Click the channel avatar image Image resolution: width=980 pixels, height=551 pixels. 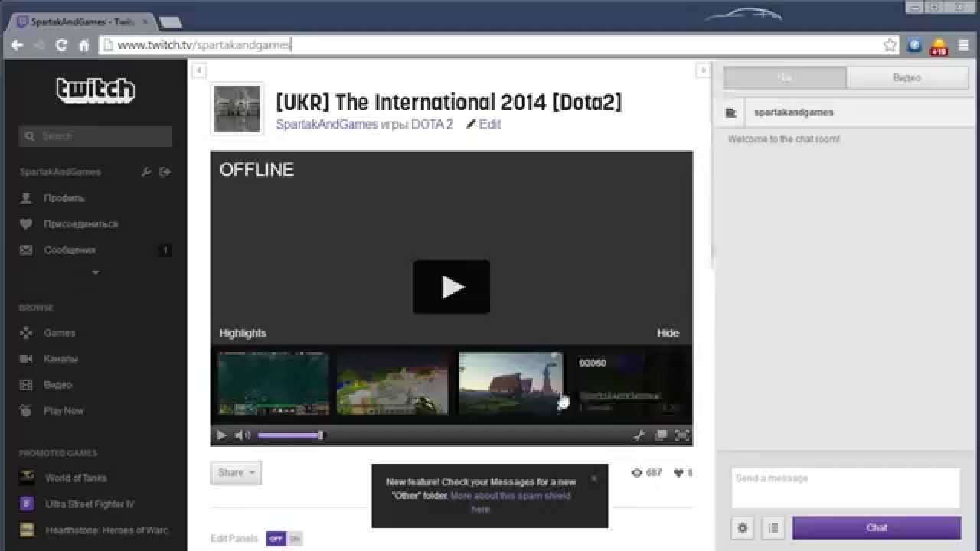coord(237,109)
